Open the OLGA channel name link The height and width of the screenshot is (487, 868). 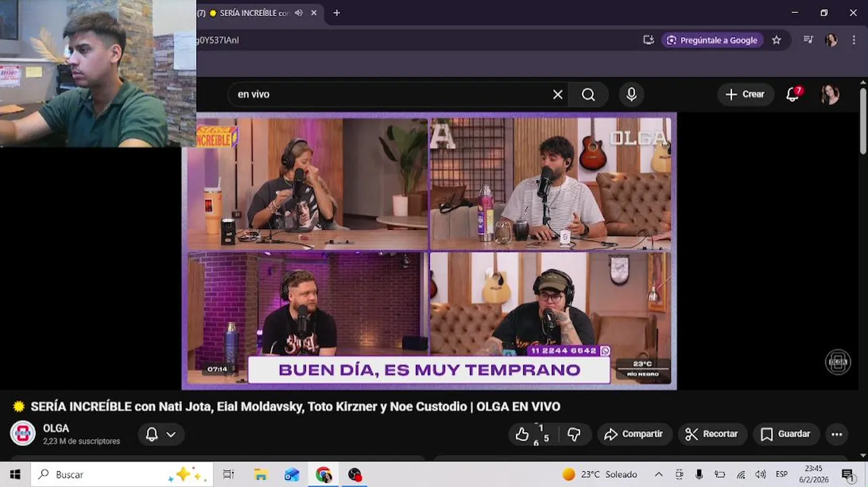coord(56,428)
